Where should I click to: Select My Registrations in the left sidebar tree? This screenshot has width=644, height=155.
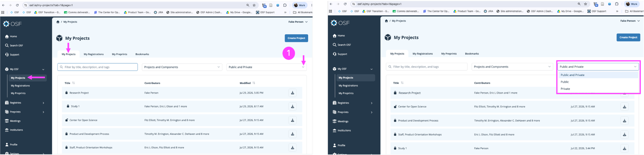point(20,86)
